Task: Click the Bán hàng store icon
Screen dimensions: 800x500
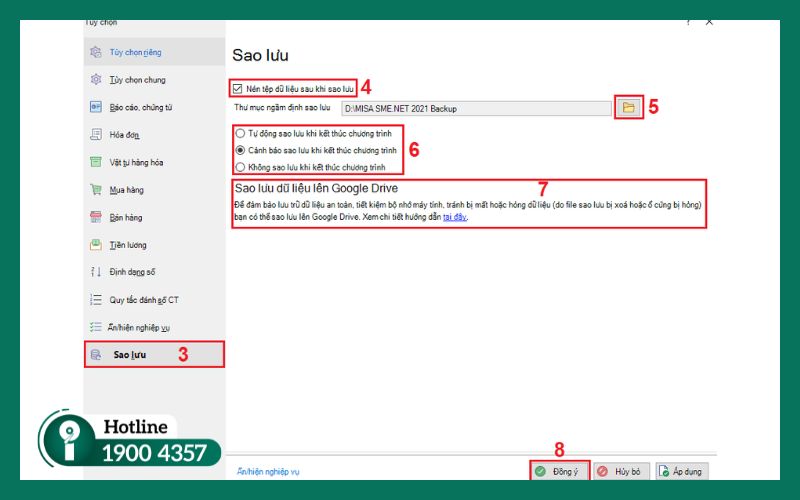Action: (x=96, y=217)
